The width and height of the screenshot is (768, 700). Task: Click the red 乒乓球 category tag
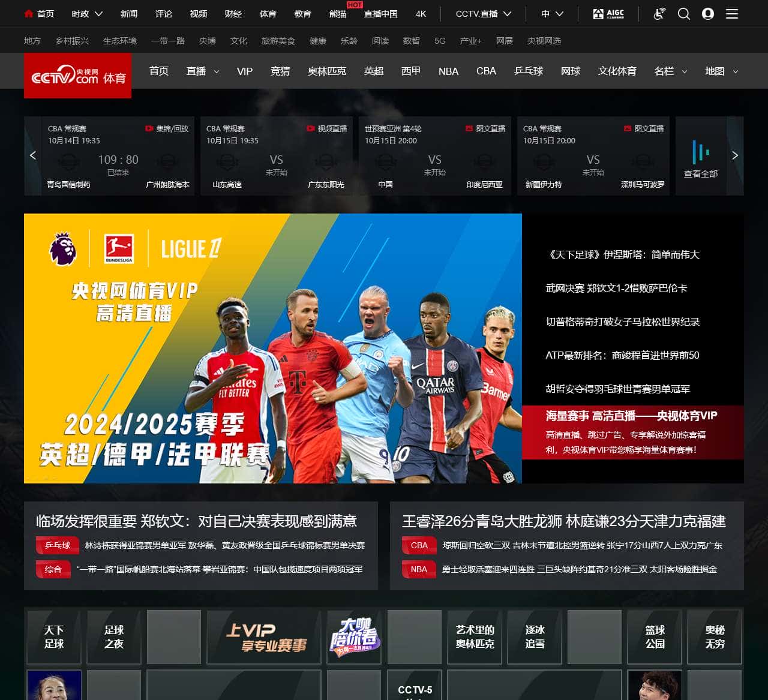coord(57,545)
